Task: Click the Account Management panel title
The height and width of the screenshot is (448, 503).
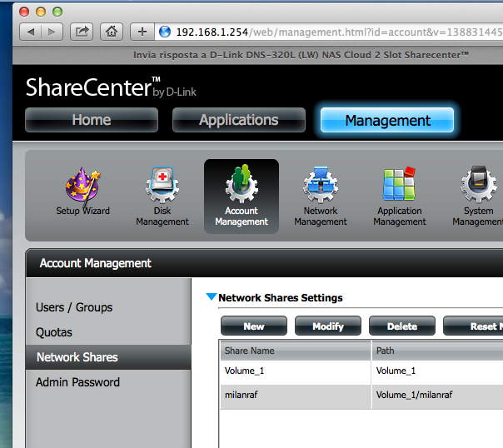Action: (95, 263)
